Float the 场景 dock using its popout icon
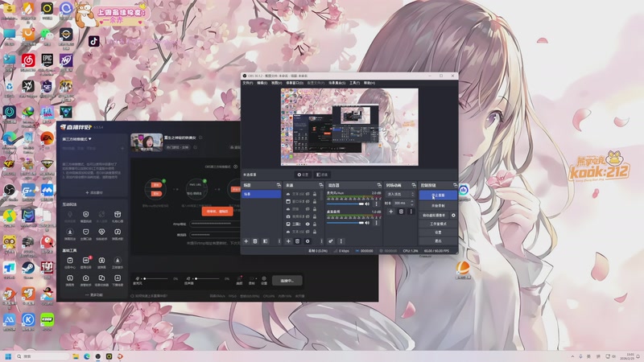Viewport: 644px width, 362px height. pos(279,186)
